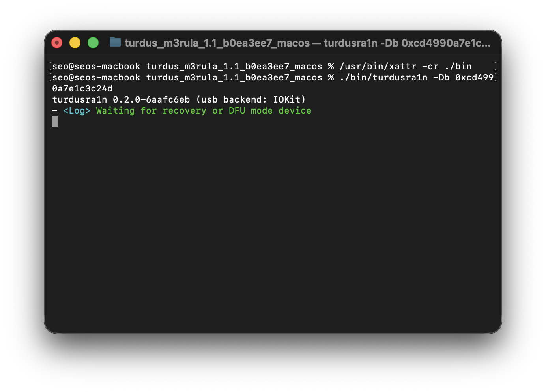This screenshot has width=546, height=392.
Task: Click the -Db flag in turdusra1n command
Action: pyautogui.click(x=441, y=78)
